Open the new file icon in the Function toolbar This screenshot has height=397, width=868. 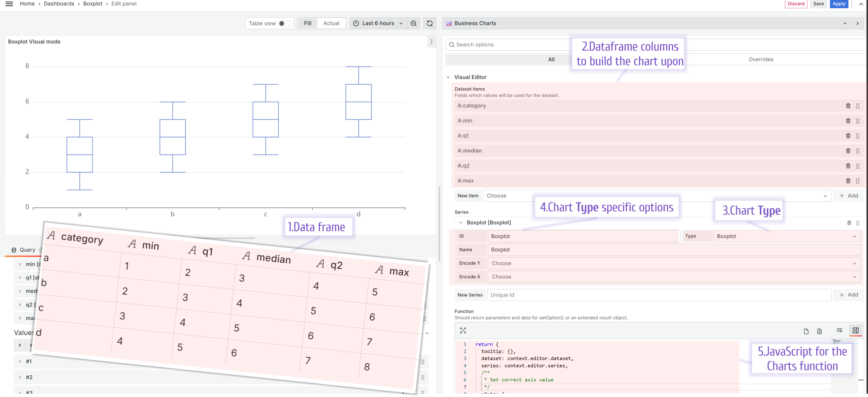pyautogui.click(x=806, y=331)
